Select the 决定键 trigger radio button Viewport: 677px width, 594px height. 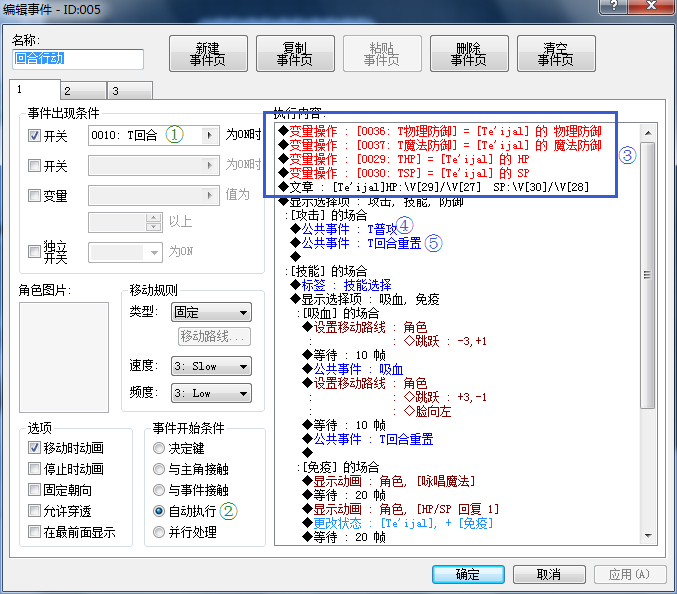[x=159, y=448]
